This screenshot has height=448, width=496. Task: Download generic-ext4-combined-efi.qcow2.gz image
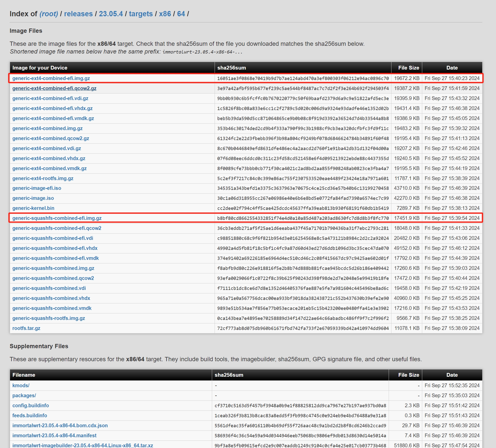point(54,88)
